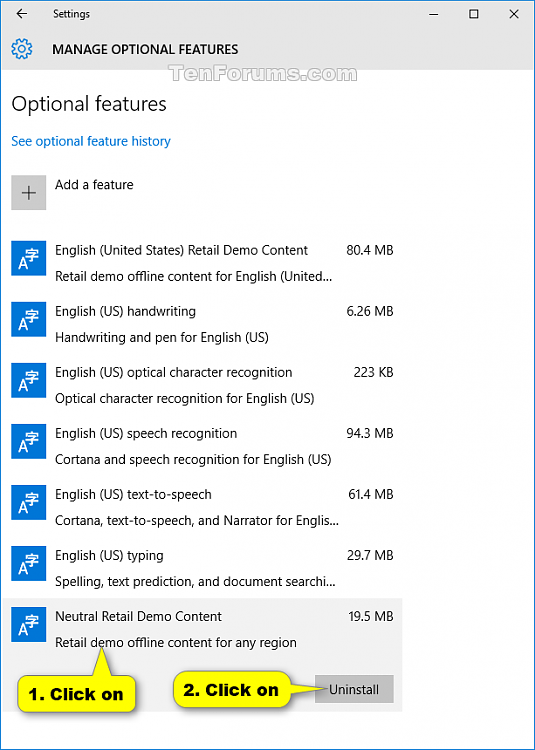
Task: Click the speech recognition language icon
Action: (x=29, y=441)
